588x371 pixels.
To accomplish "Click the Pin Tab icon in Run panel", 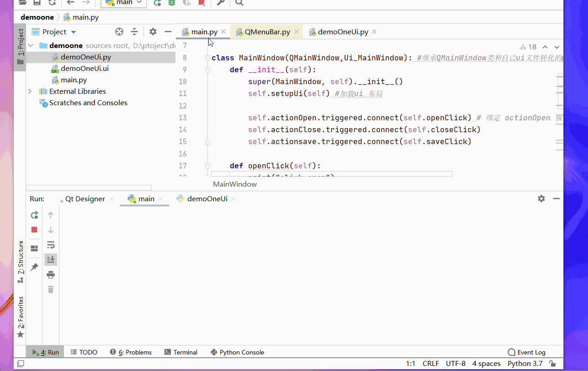I will tap(34, 267).
